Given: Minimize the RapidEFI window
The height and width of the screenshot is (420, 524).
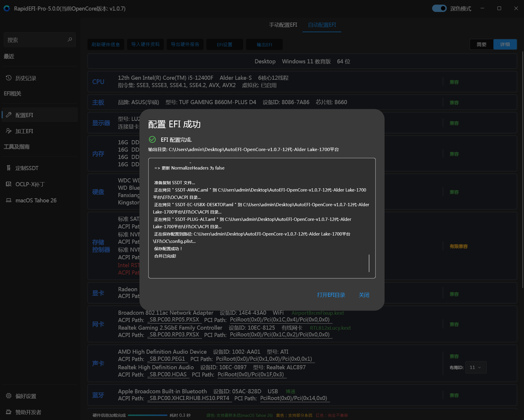Looking at the screenshot, I should pyautogui.click(x=482, y=9).
